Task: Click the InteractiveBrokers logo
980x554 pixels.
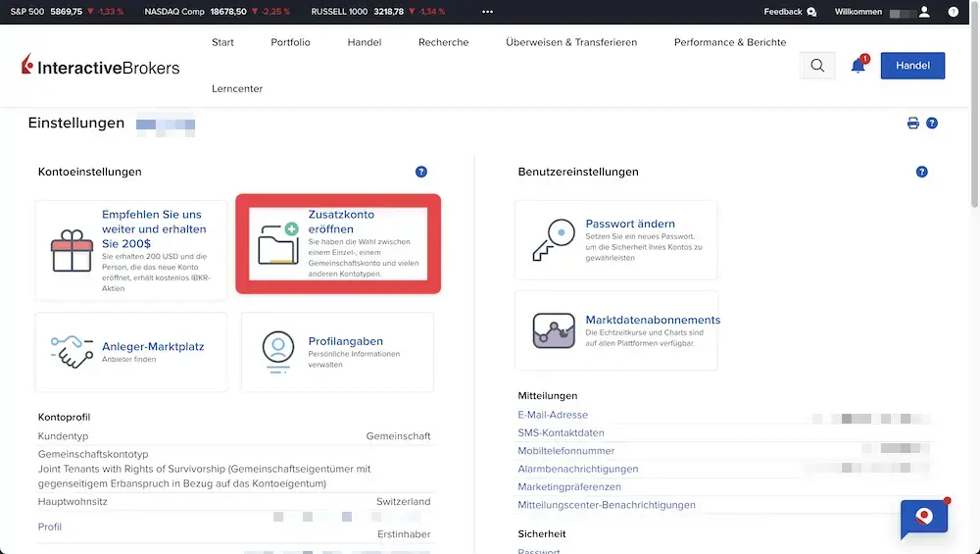Action: click(100, 65)
